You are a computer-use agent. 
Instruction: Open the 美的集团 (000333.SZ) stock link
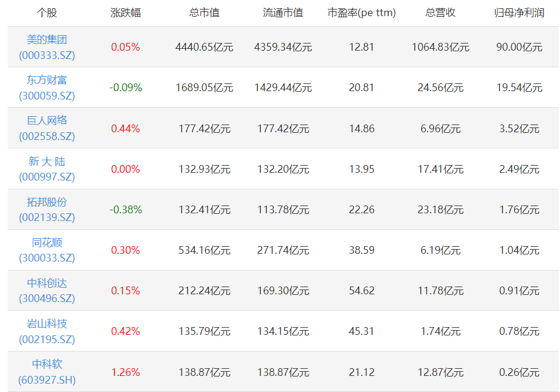(47, 47)
